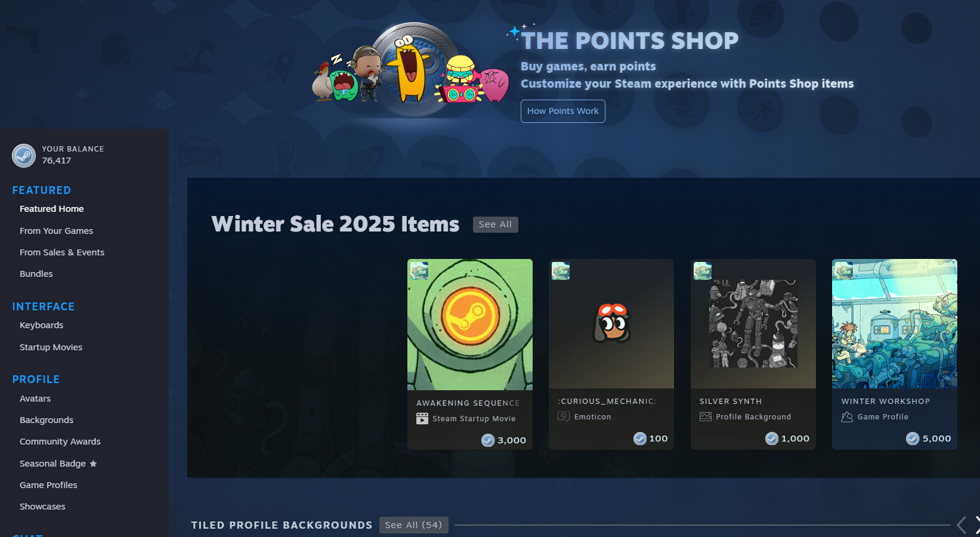Click the How Points Work button

pos(563,111)
